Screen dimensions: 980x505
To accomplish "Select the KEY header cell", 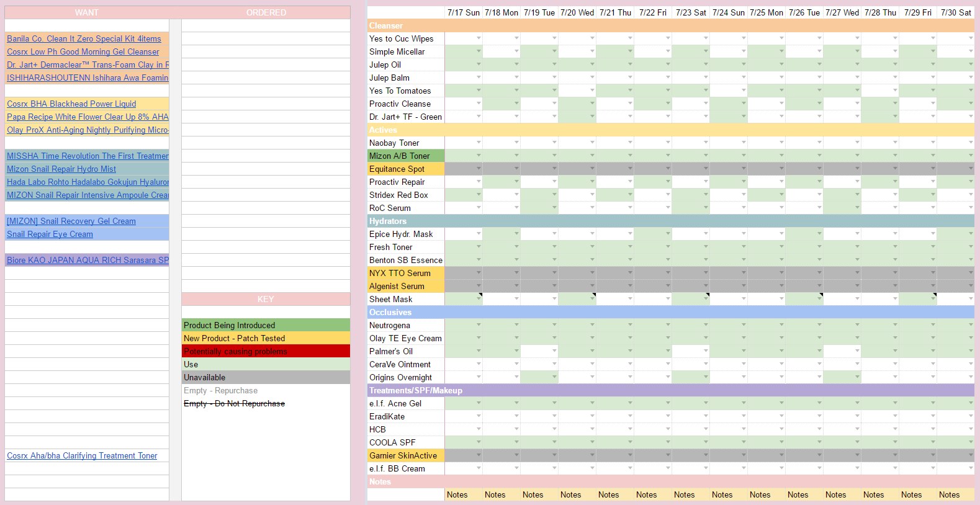I will tap(266, 299).
